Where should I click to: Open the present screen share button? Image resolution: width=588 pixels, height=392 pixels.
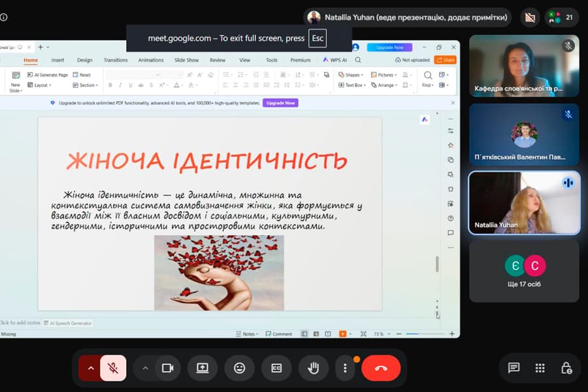[203, 368]
